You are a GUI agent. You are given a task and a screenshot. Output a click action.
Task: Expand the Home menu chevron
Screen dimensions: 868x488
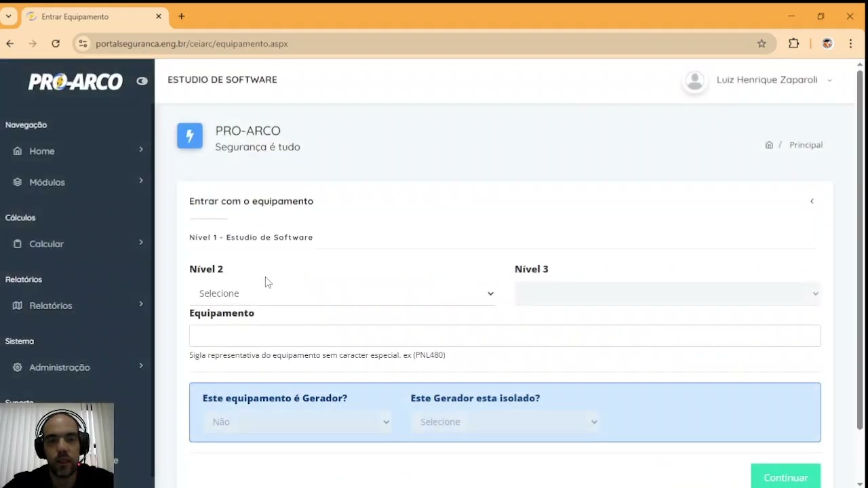tap(141, 149)
